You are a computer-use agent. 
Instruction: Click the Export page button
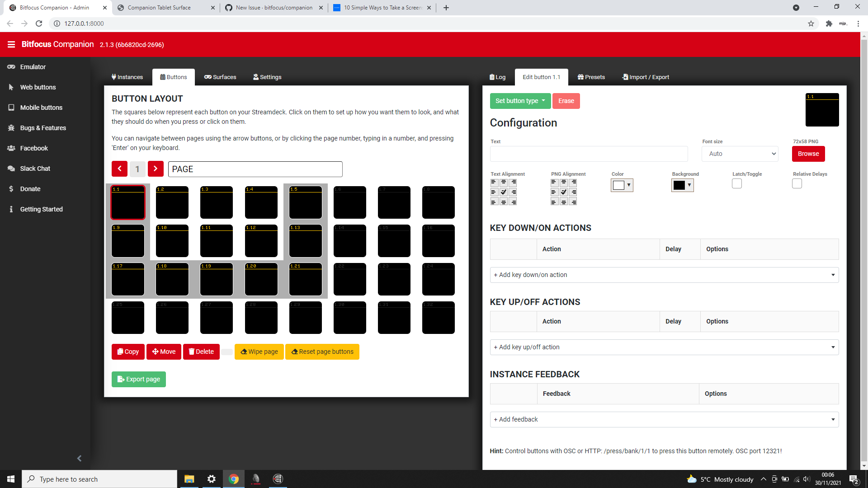coord(138,379)
